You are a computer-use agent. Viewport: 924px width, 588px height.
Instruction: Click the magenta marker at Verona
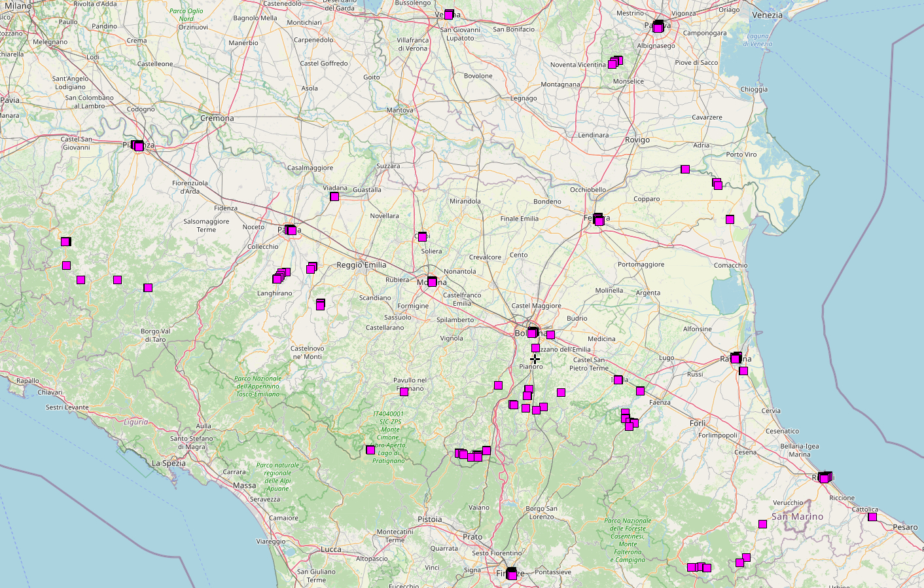pyautogui.click(x=449, y=14)
